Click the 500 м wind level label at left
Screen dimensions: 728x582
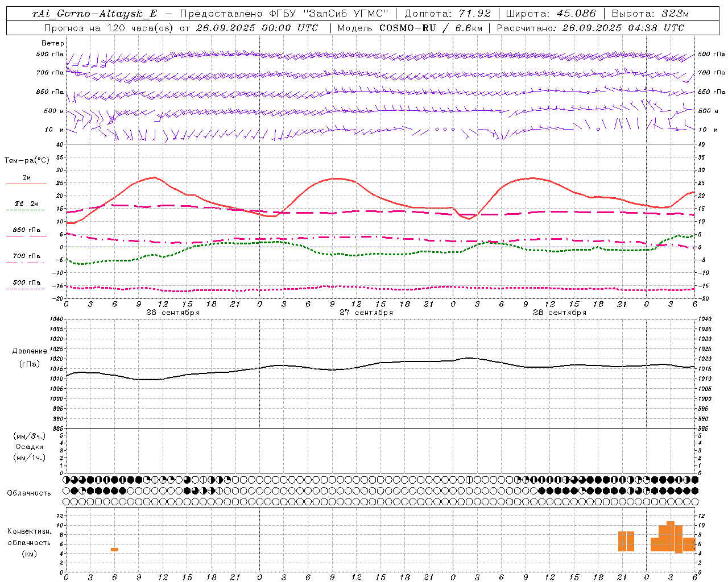pyautogui.click(x=54, y=111)
